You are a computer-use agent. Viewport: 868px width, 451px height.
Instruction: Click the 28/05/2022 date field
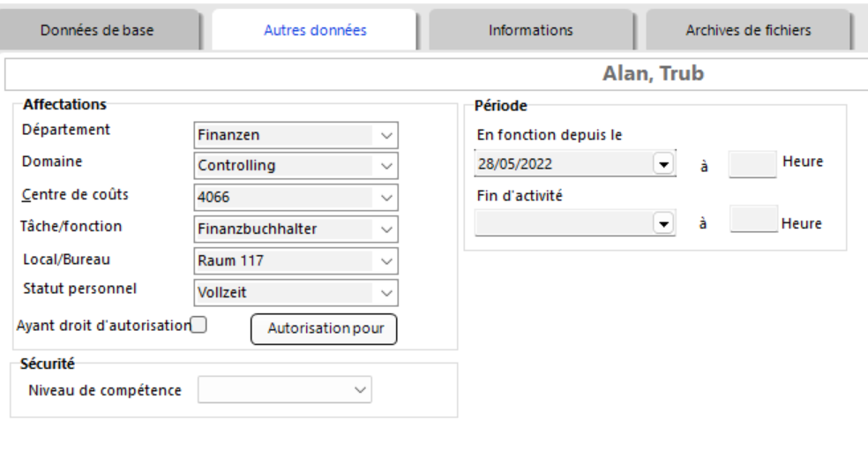pyautogui.click(x=562, y=164)
